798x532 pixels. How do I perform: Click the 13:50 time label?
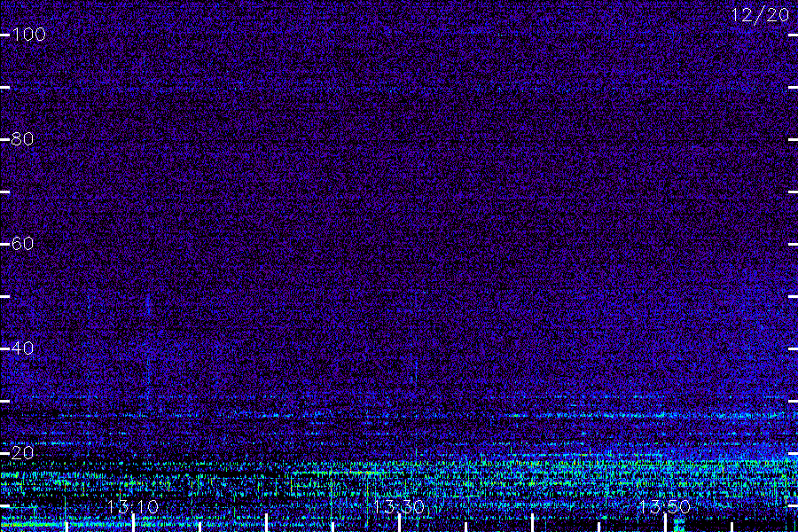pyautogui.click(x=665, y=506)
